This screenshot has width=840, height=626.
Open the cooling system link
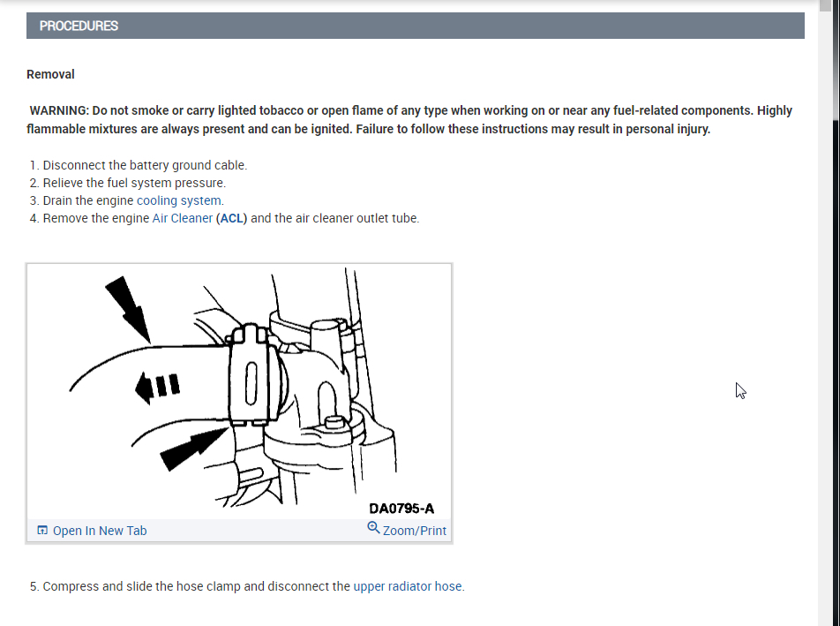179,200
